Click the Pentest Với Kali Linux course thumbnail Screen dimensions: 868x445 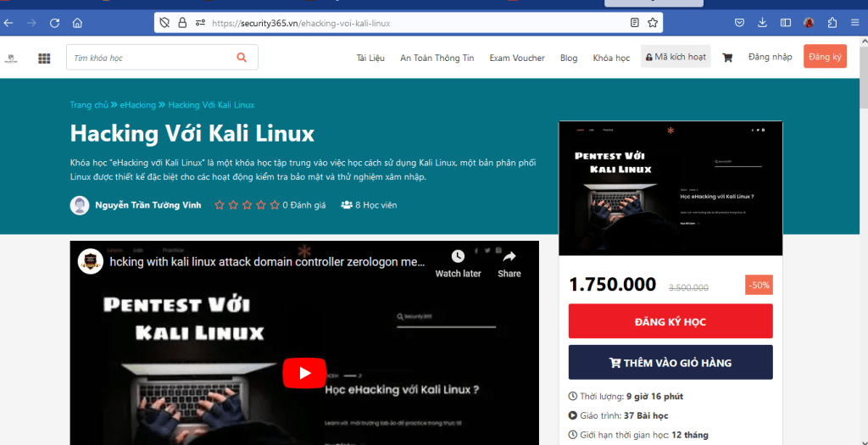pyautogui.click(x=670, y=187)
